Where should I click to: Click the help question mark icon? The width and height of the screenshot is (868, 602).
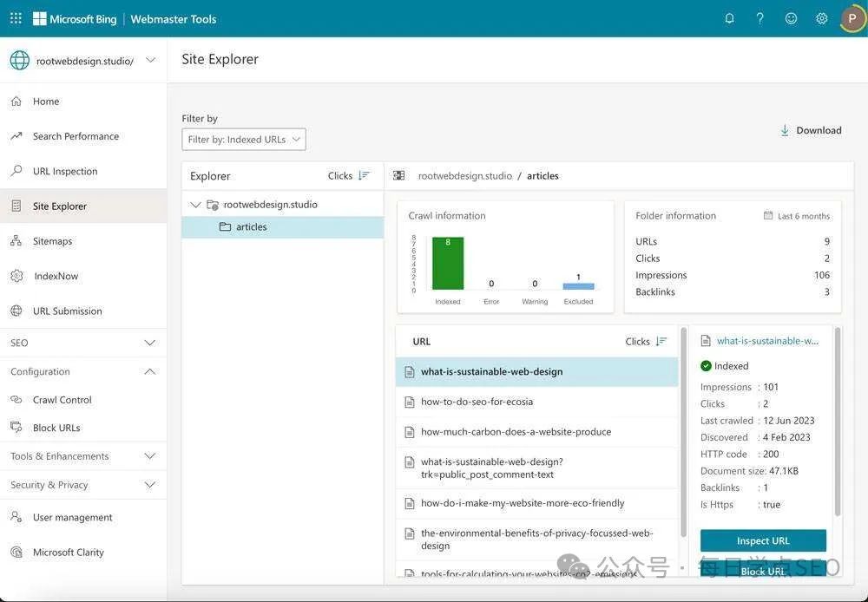pos(760,18)
